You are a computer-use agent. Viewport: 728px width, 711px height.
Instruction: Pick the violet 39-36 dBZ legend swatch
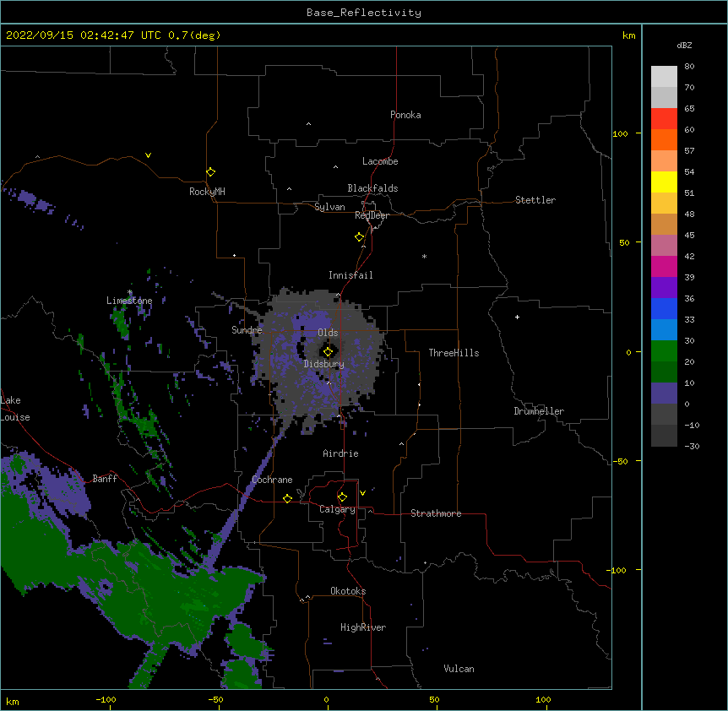click(x=664, y=288)
